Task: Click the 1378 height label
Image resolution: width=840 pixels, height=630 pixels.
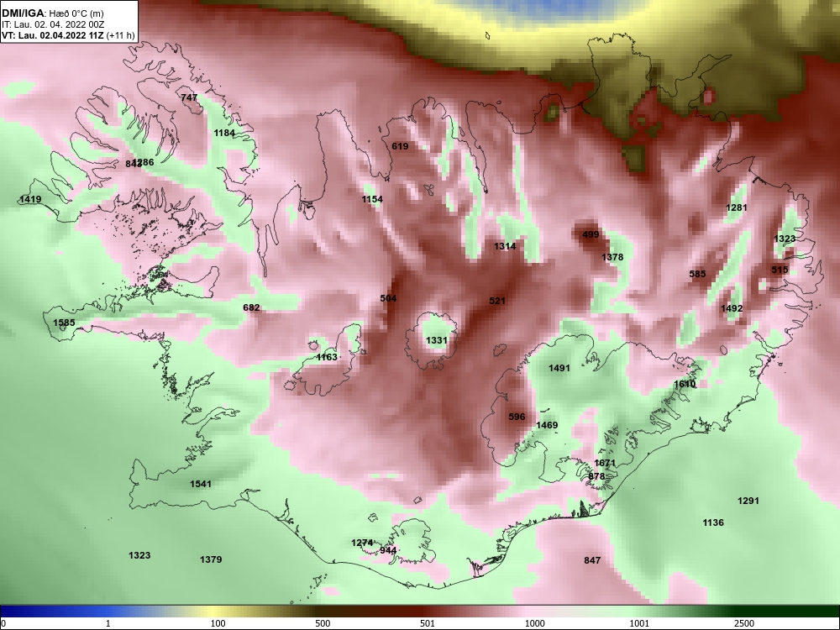Action: pos(612,257)
